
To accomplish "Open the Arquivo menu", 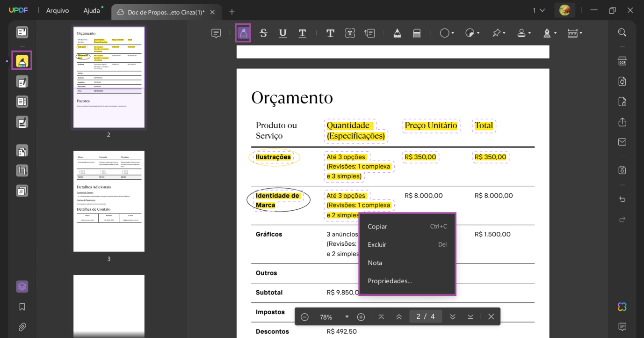I will click(58, 10).
